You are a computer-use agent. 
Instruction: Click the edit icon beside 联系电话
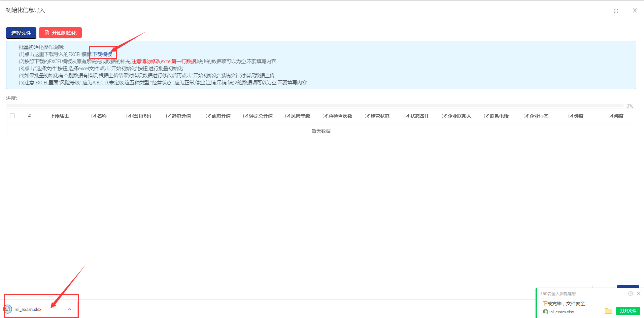coord(486,116)
